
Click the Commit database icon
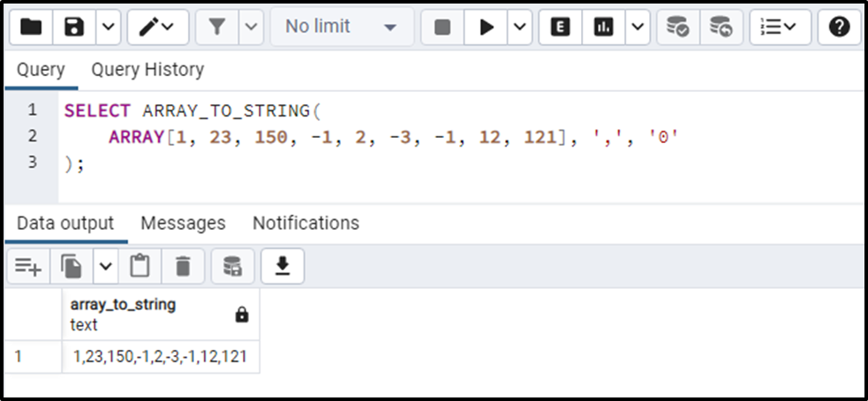[x=678, y=26]
